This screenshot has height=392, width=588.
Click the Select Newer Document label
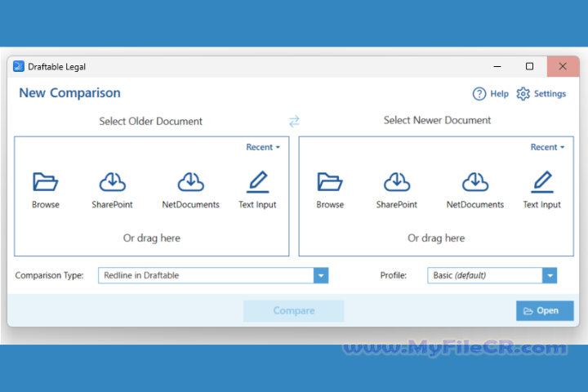[437, 120]
